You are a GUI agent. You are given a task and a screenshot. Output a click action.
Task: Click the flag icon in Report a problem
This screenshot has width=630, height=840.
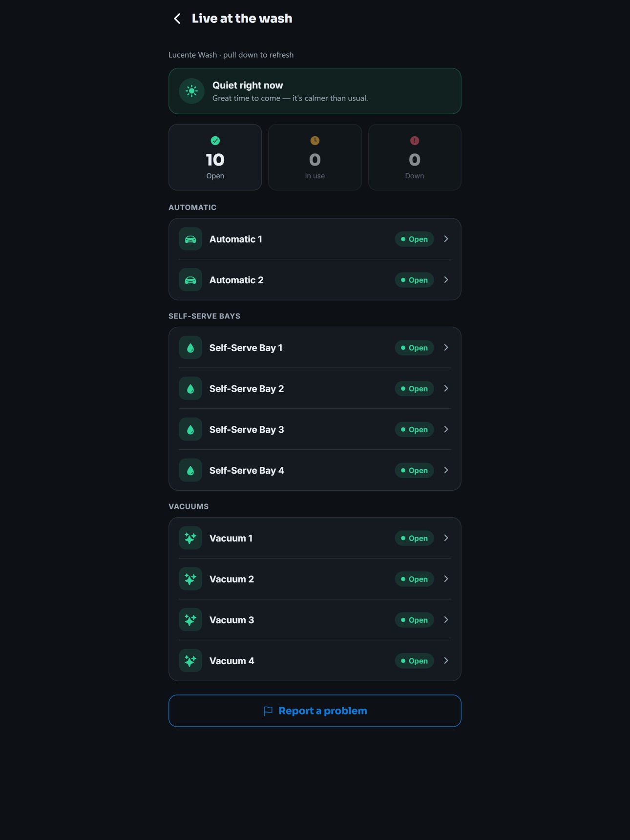[268, 711]
